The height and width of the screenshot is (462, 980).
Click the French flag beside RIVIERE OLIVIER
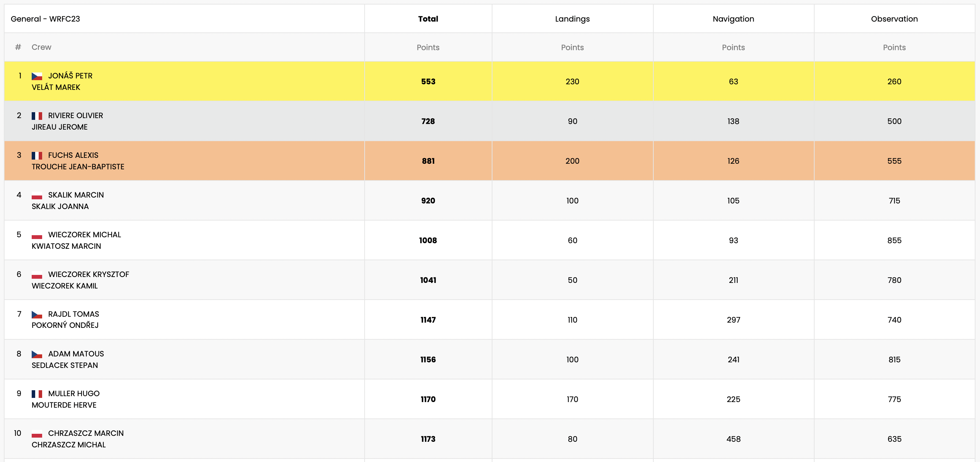(x=37, y=116)
